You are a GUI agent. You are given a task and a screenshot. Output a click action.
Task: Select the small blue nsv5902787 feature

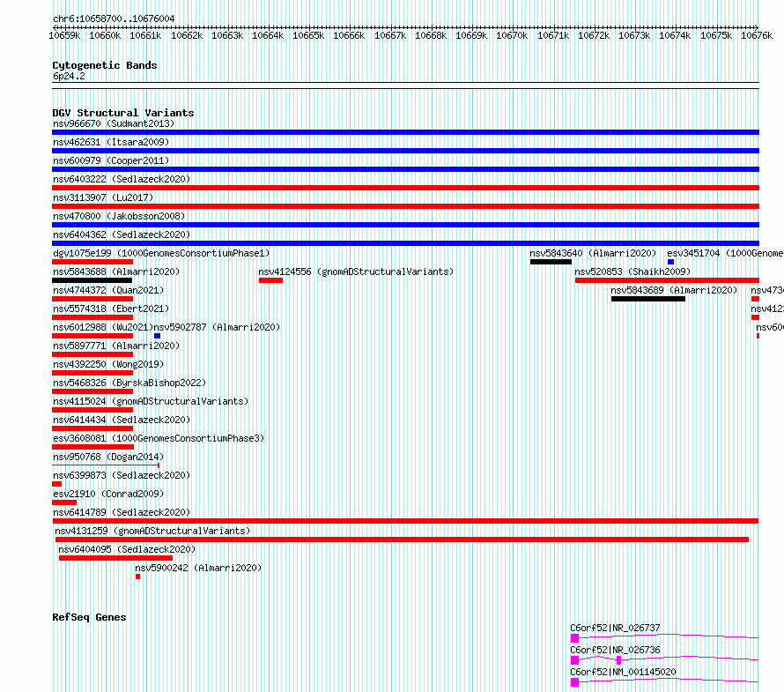157,336
